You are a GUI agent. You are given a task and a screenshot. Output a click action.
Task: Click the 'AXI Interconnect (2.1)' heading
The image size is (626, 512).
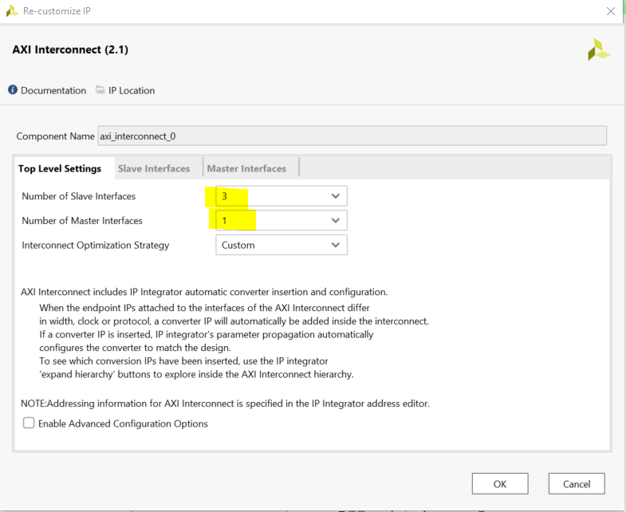click(x=70, y=50)
